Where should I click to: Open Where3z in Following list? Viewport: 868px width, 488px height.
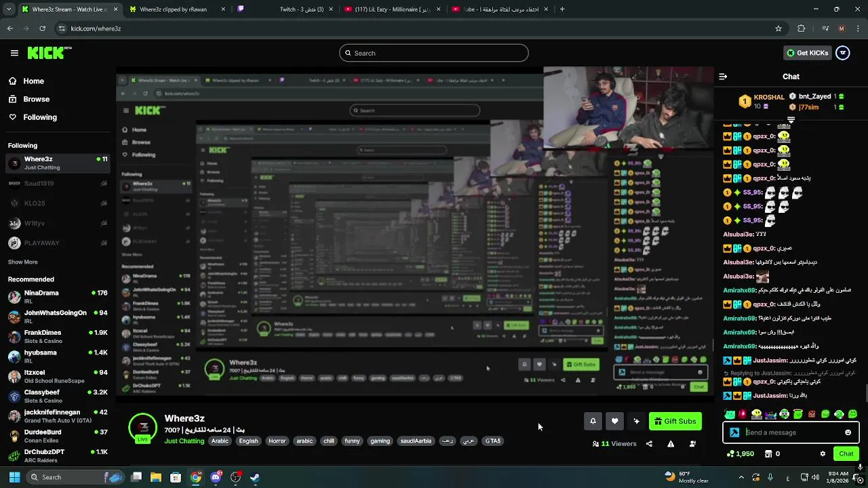(x=56, y=163)
